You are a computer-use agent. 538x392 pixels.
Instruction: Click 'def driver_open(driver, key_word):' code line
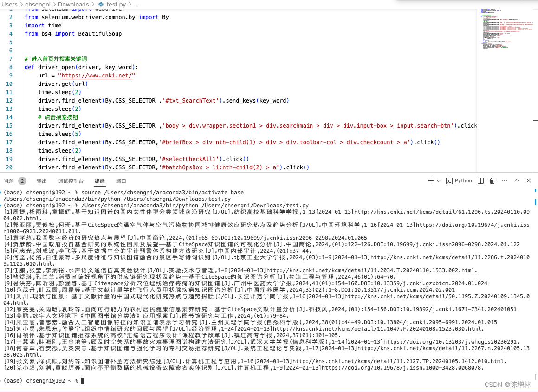click(x=81, y=67)
